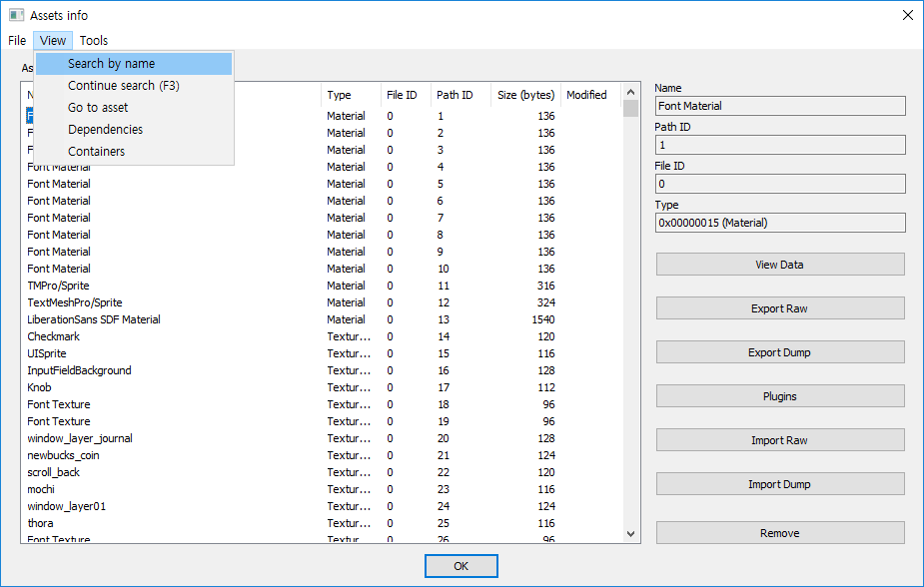Image resolution: width=924 pixels, height=587 pixels.
Task: Open the Plugins options
Action: pos(779,395)
